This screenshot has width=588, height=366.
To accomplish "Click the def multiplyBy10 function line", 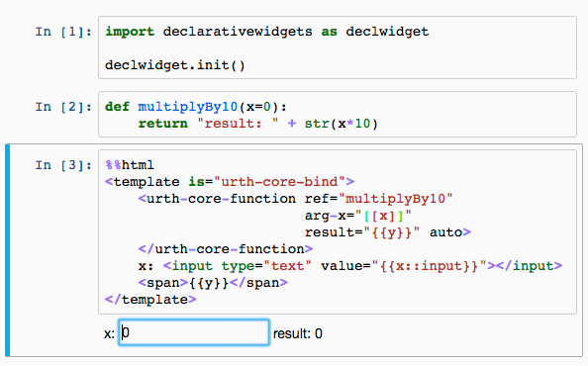I will pos(196,107).
